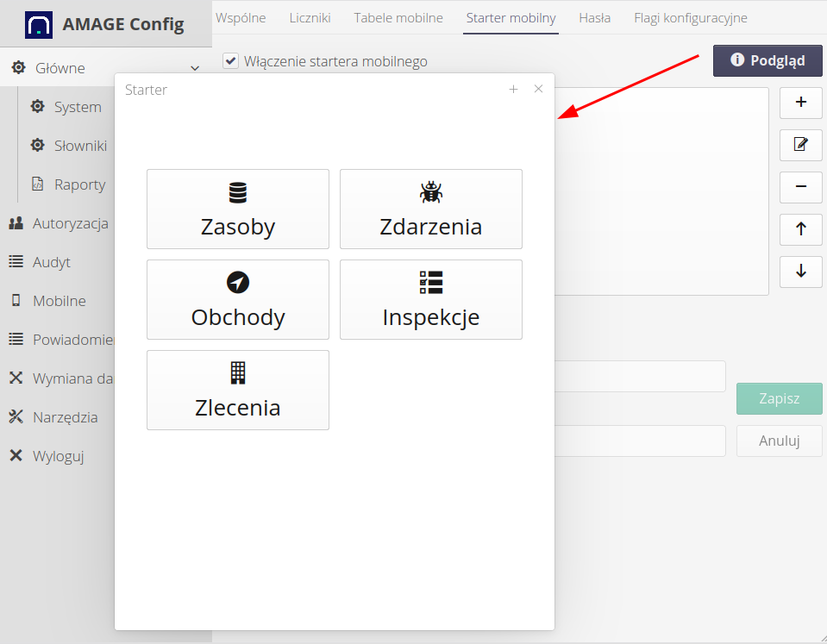Image resolution: width=827 pixels, height=644 pixels.
Task: Open the Zlecenia building tile
Action: (x=238, y=391)
